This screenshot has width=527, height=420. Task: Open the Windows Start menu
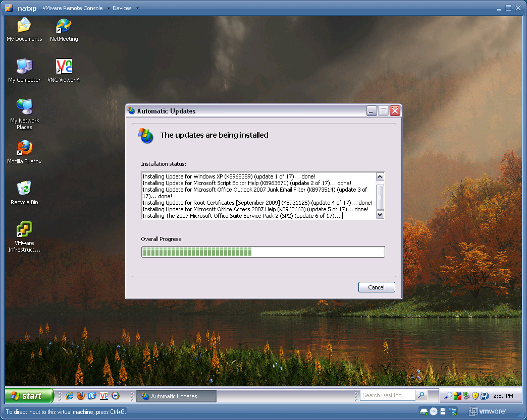pyautogui.click(x=29, y=396)
